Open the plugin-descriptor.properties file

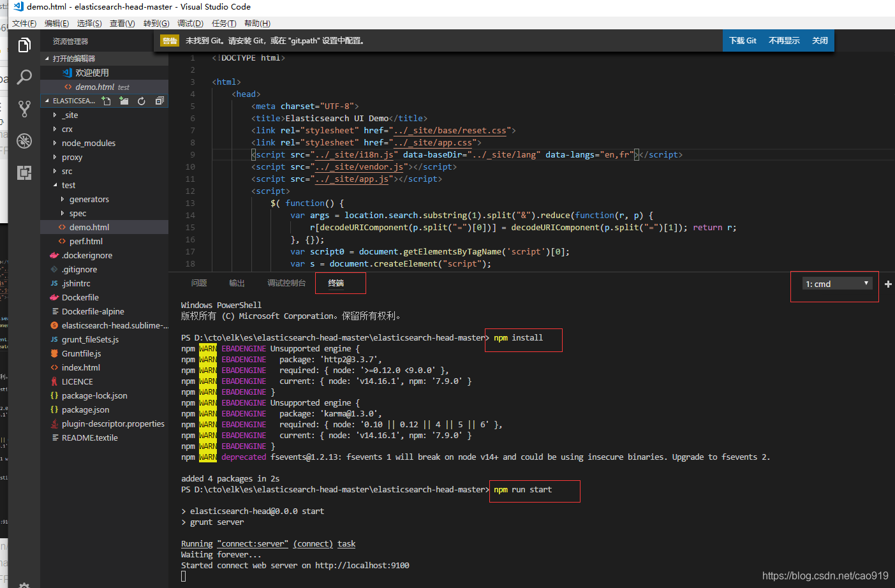[104, 424]
